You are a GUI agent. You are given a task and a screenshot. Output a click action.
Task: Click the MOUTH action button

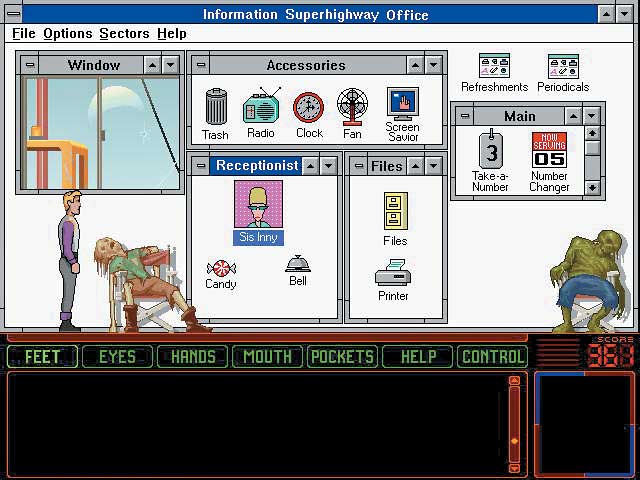click(267, 356)
